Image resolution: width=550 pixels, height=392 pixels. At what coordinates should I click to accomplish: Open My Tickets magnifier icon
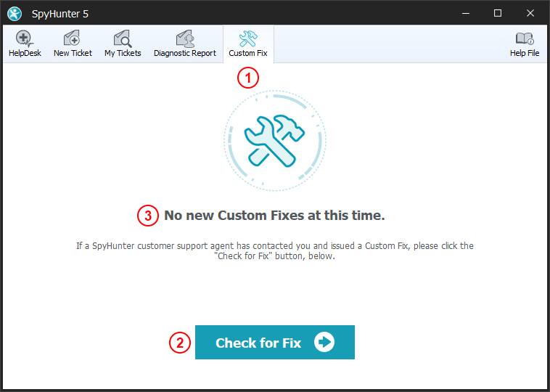click(123, 38)
